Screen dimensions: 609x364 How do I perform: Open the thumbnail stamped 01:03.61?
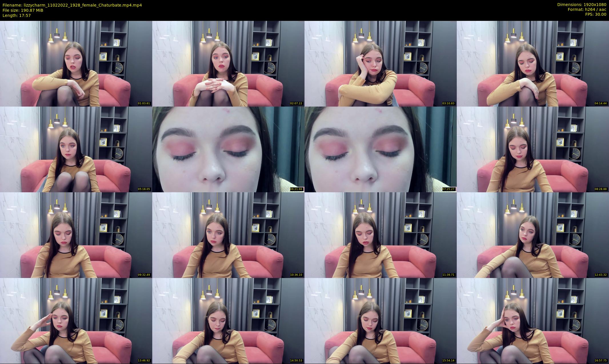pyautogui.click(x=76, y=63)
